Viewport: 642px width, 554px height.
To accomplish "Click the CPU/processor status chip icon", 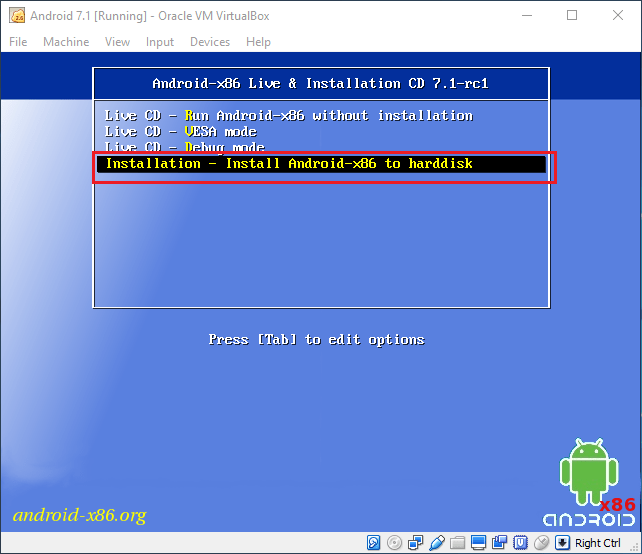I will click(x=520, y=543).
